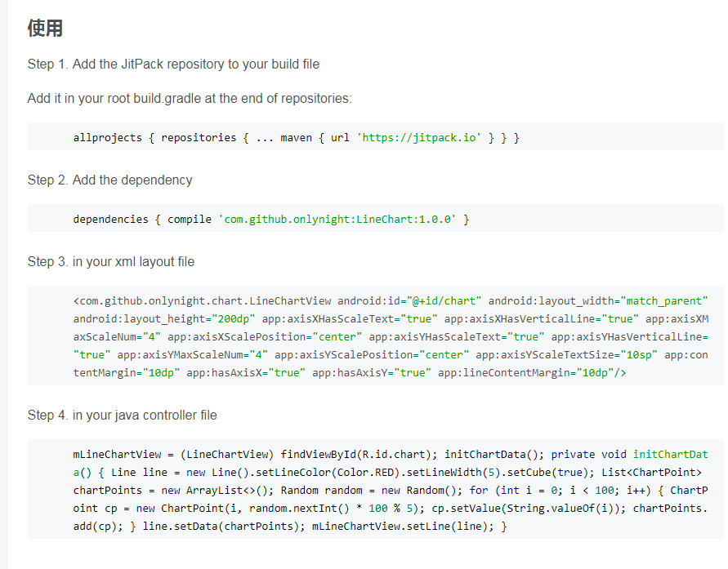Click the 'dependencies' keyword in code block

(110, 219)
